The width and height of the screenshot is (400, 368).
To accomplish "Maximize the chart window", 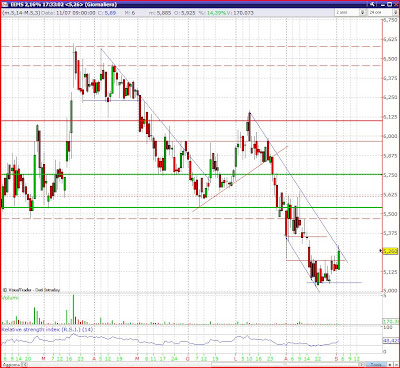I will [x=389, y=4].
